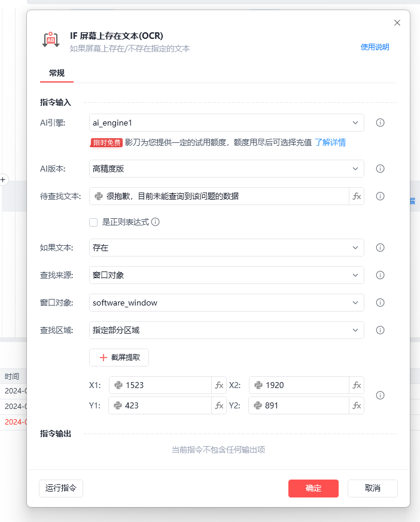Click the 截屏提取 button
420x522 pixels.
point(119,358)
